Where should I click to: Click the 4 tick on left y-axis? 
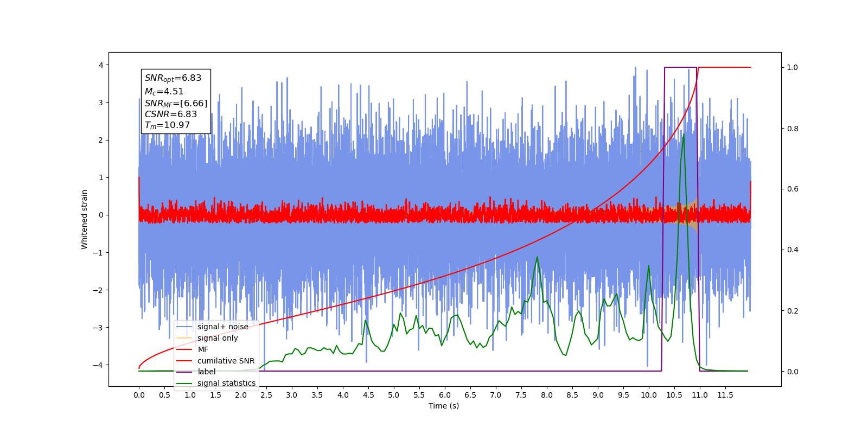coord(100,65)
